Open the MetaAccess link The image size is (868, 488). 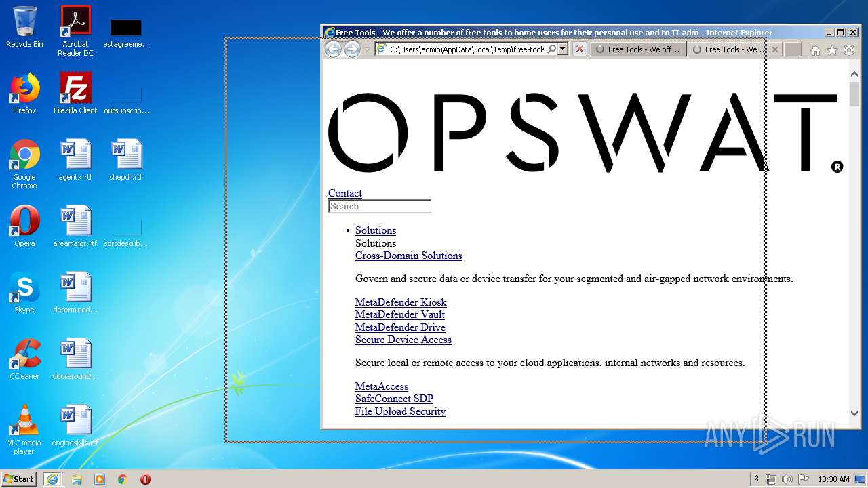pos(382,386)
